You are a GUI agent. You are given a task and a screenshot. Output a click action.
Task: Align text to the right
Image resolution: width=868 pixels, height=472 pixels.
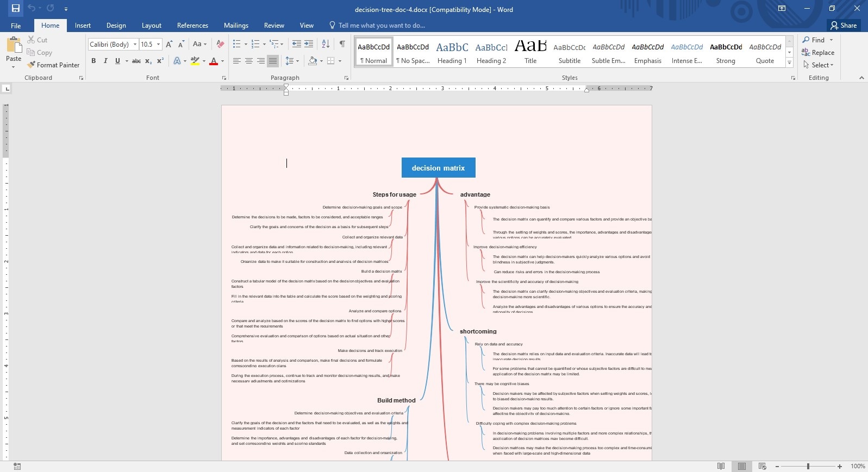tap(260, 61)
